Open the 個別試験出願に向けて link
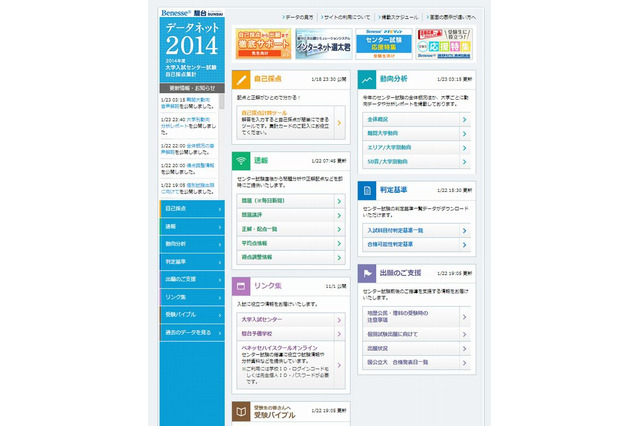 pyautogui.click(x=393, y=334)
